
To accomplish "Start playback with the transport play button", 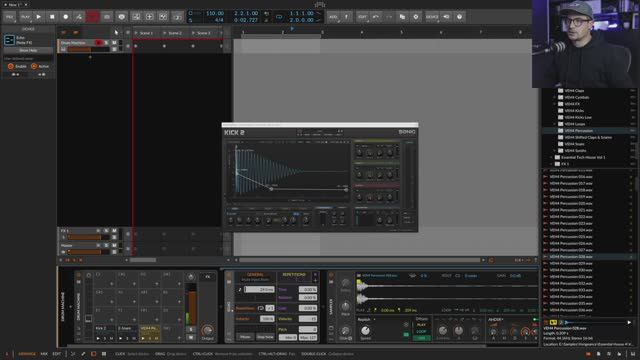I will coord(38,17).
